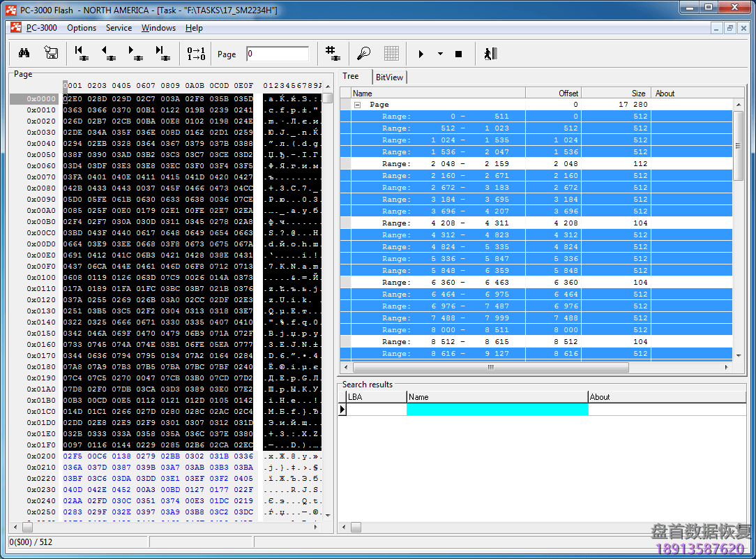Image resolution: width=756 pixels, height=559 pixels.
Task: Jump to first page arrow icon
Action: 80,54
